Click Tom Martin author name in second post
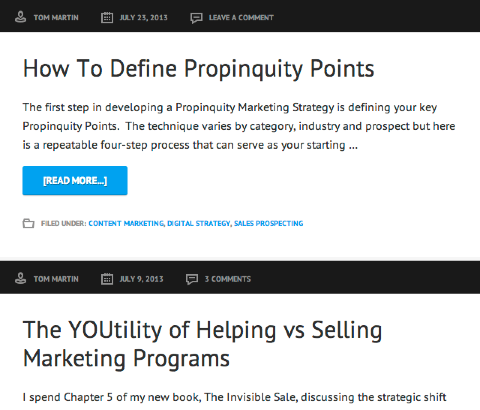480x410 pixels. click(56, 279)
